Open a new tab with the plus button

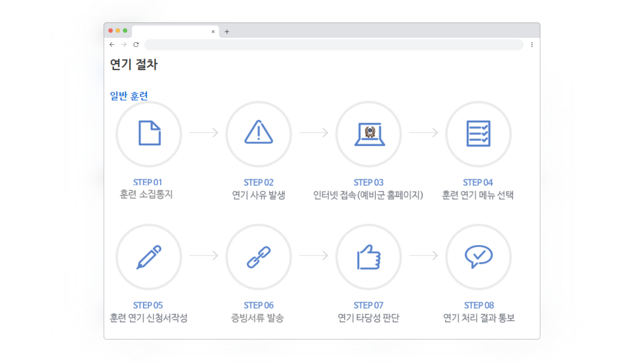(227, 32)
